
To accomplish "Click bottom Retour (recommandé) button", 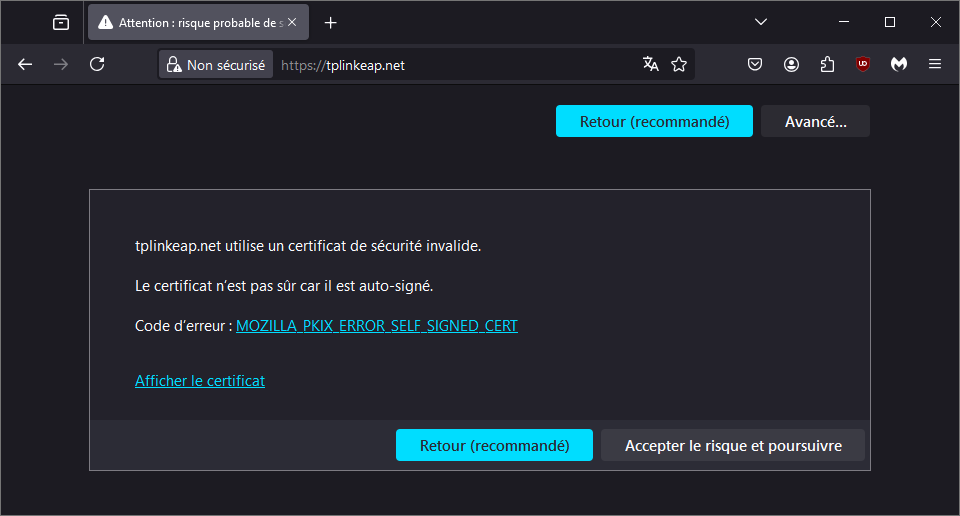I will point(495,445).
